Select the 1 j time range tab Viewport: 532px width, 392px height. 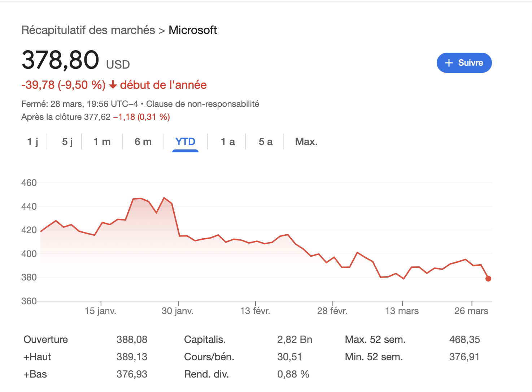(x=33, y=141)
